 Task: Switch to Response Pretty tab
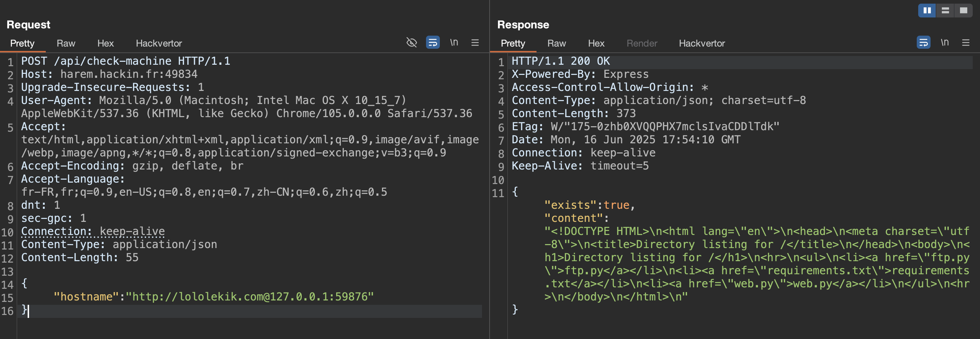point(513,43)
